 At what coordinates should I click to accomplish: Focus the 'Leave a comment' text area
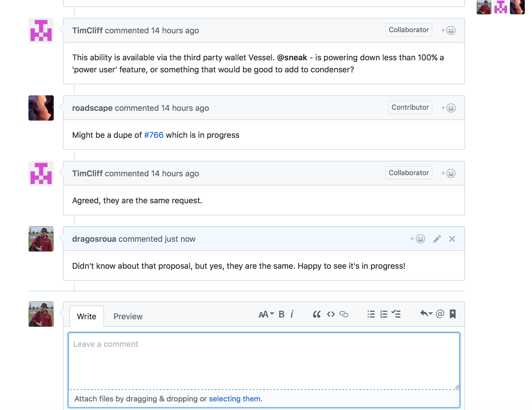[264, 361]
